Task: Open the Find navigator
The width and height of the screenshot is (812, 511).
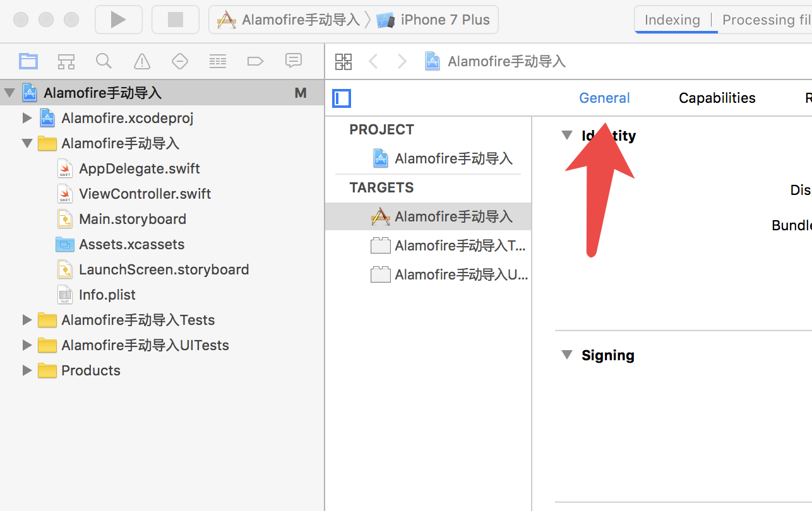Action: 104,61
